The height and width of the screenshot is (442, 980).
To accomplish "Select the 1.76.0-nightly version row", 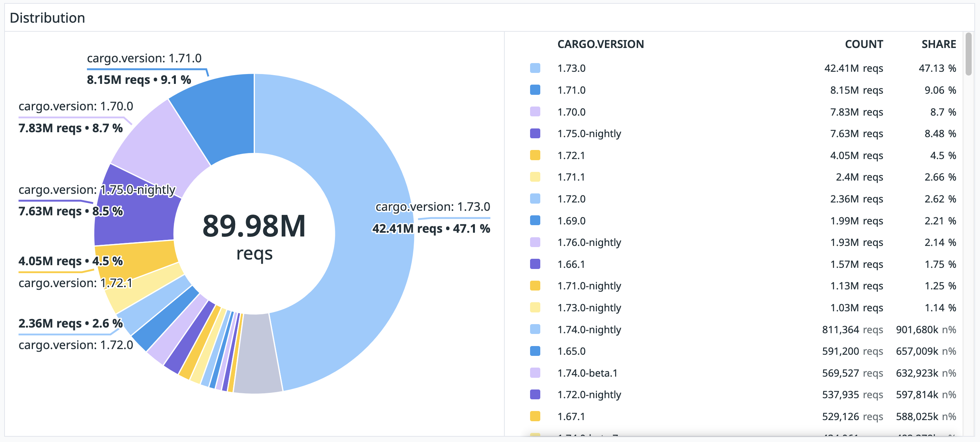I will click(x=589, y=243).
